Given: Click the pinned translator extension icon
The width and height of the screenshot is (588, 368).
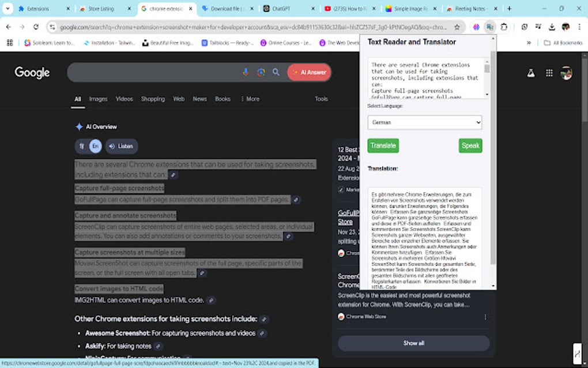Looking at the screenshot, I should [490, 27].
